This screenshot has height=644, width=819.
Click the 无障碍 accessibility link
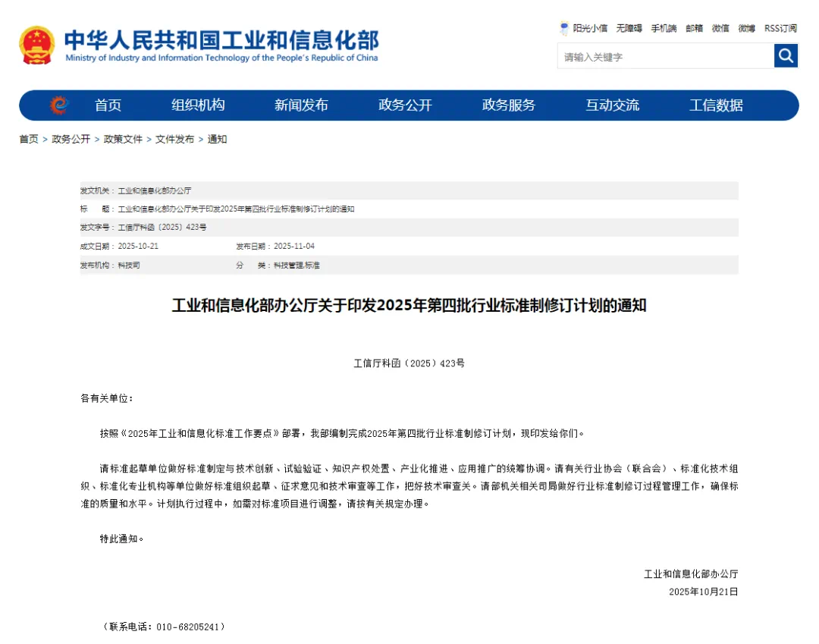coord(629,28)
